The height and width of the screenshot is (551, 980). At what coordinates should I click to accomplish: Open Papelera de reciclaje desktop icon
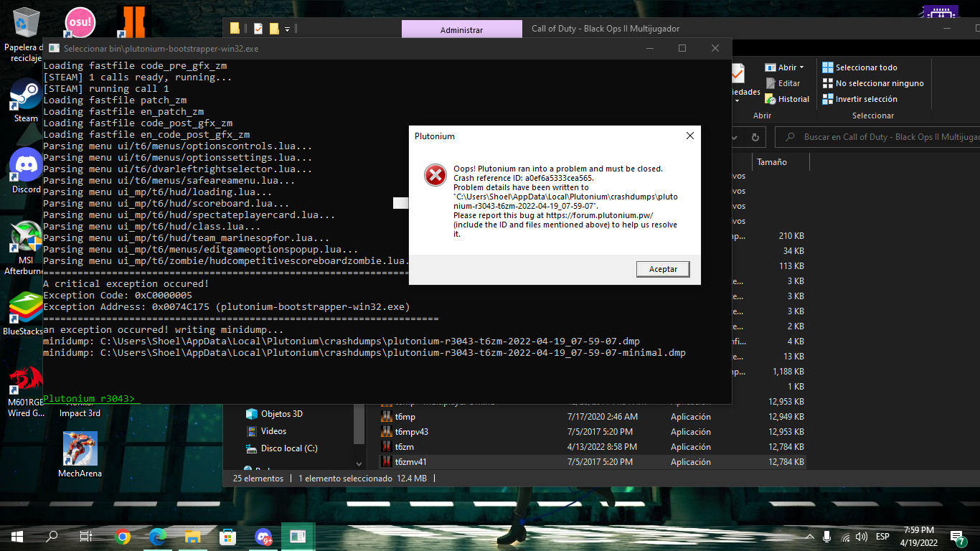tap(26, 34)
